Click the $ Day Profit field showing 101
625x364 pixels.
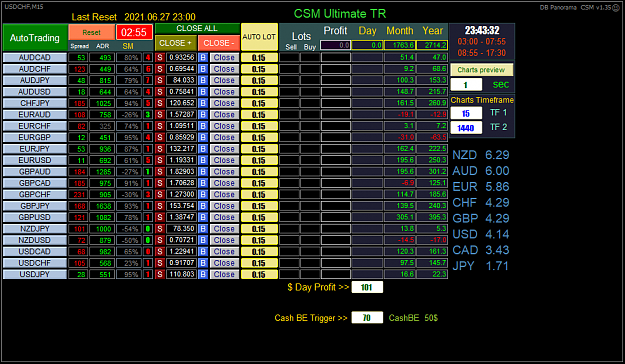(367, 287)
